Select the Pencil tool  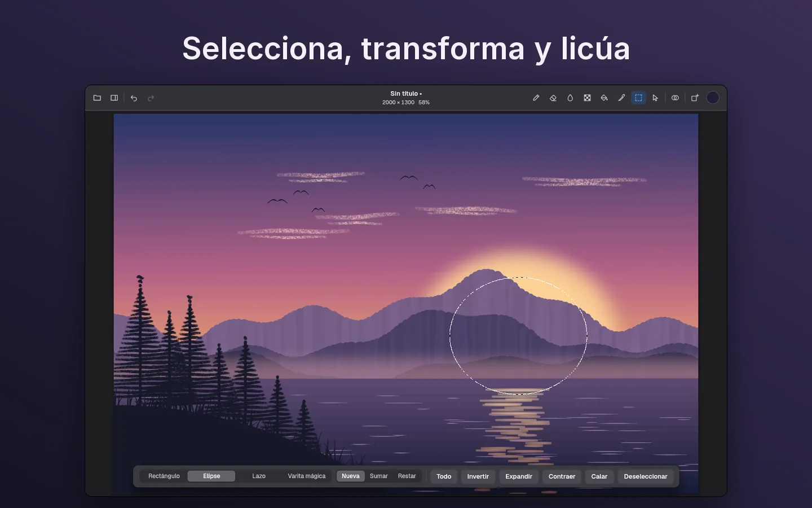(x=536, y=98)
